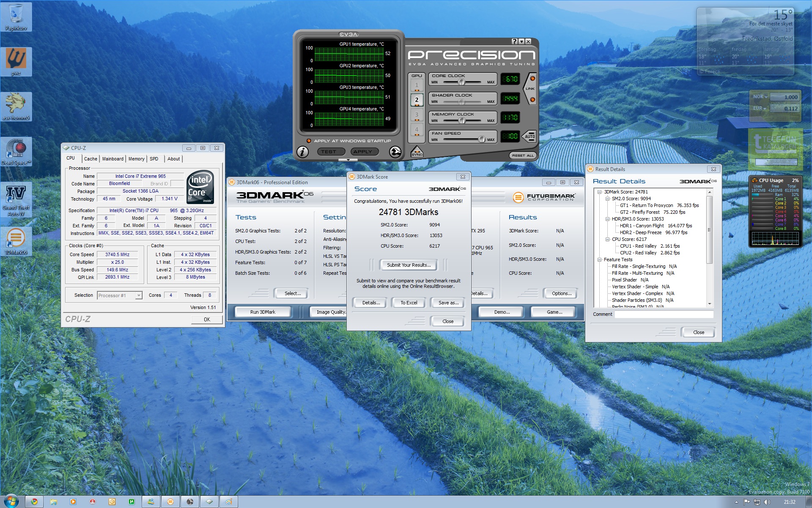Switch to EVGA Precision taskbar button
The image size is (812, 508).
tap(190, 502)
